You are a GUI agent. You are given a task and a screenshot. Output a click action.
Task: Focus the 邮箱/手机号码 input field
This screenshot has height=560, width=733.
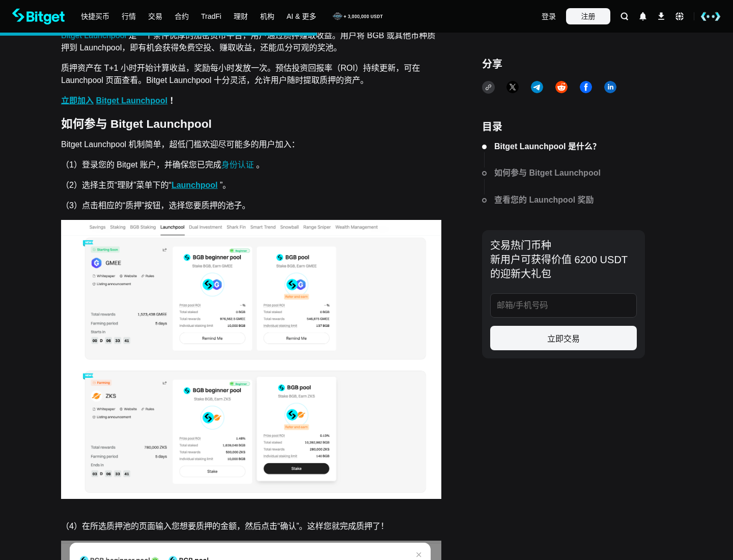coord(563,305)
